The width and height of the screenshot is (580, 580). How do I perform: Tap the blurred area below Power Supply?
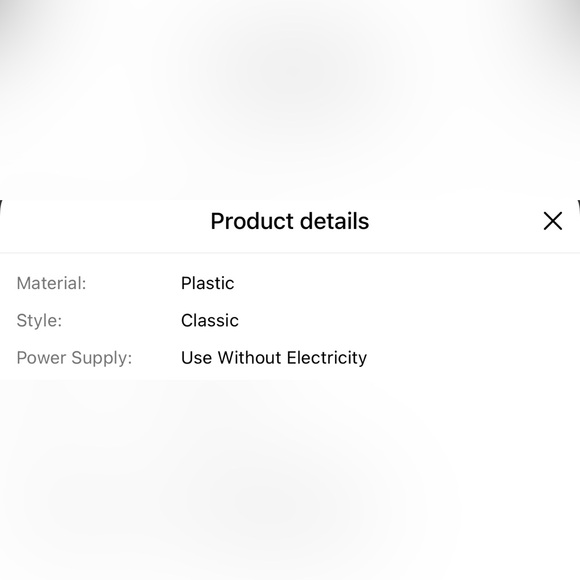tap(290, 480)
